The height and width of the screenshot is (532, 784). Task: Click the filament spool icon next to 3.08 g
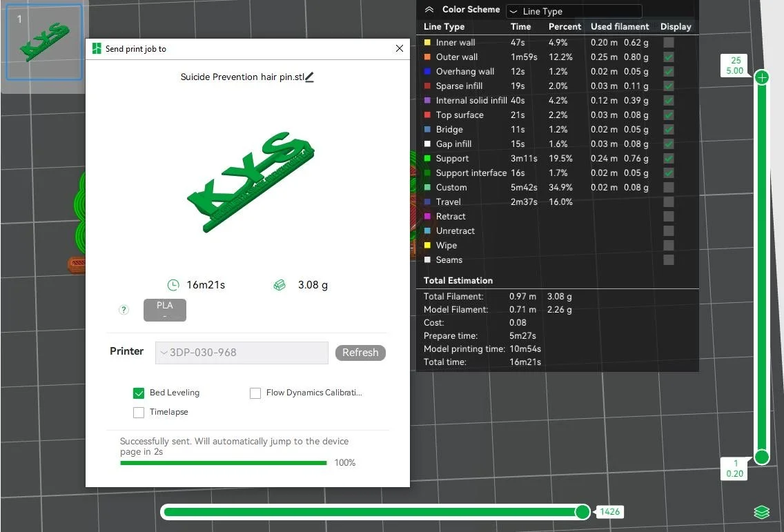(x=280, y=285)
